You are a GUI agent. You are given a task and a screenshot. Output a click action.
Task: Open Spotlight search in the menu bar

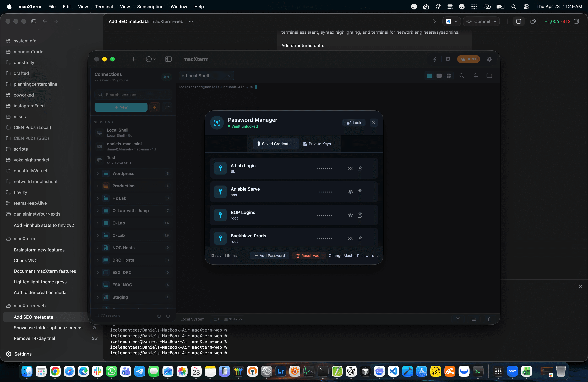(513, 7)
